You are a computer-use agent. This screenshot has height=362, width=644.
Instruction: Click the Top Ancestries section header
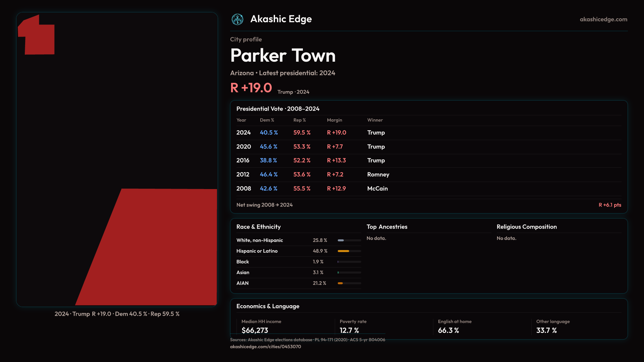click(387, 227)
